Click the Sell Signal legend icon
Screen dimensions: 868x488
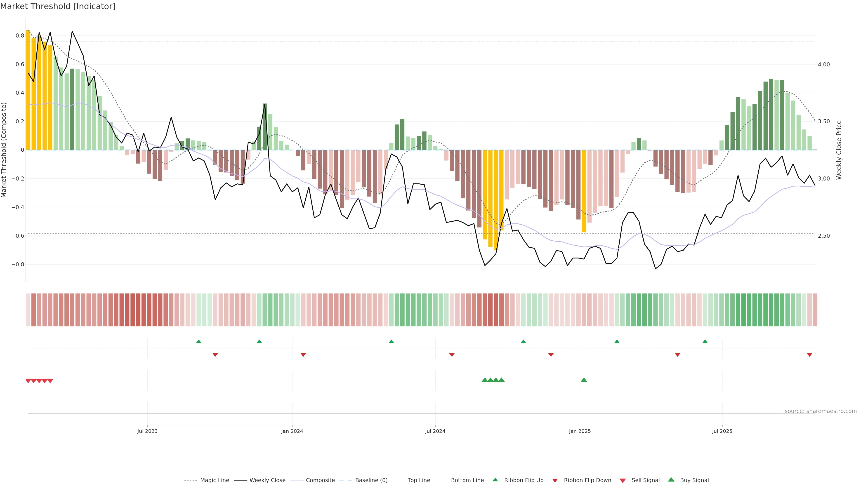(x=622, y=481)
